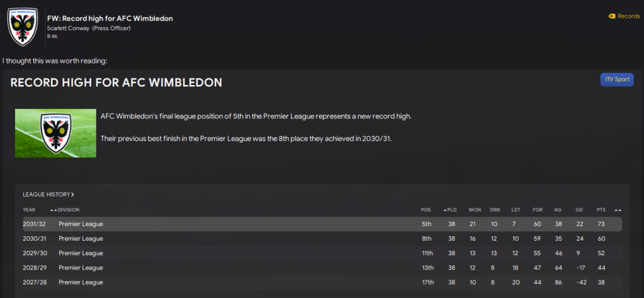Sort table by Year column
Screen dimensions: 644x298
pyautogui.click(x=29, y=210)
